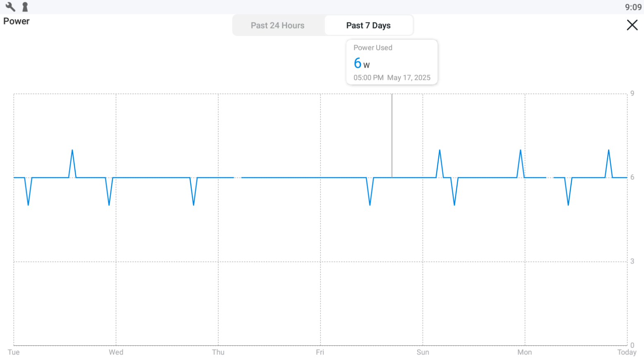Click the vertical gray selection marker line
The width and height of the screenshot is (644, 359).
392,136
